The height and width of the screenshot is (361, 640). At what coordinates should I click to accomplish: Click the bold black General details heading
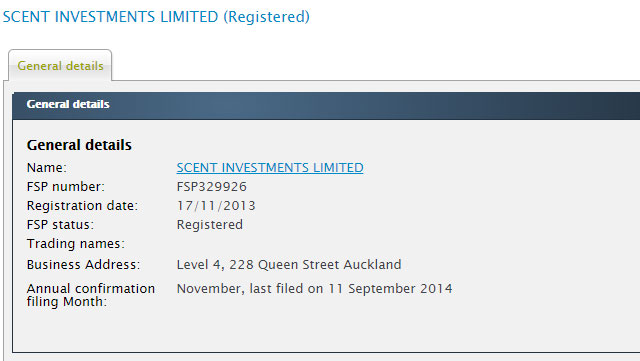coord(79,145)
